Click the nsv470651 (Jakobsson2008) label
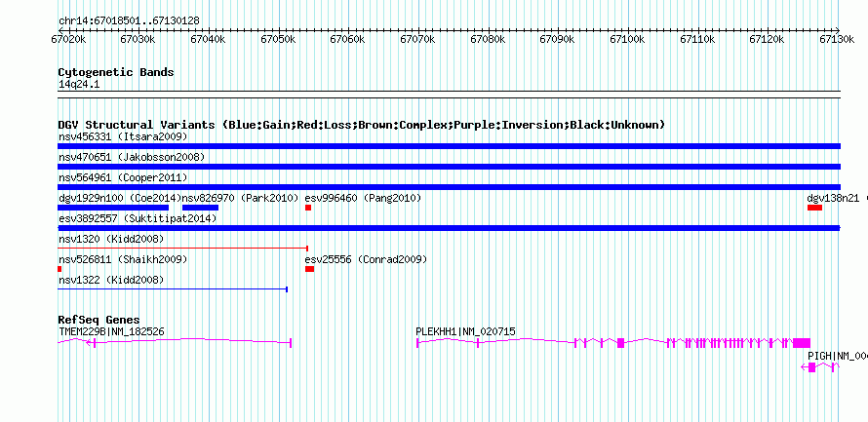 (x=132, y=157)
